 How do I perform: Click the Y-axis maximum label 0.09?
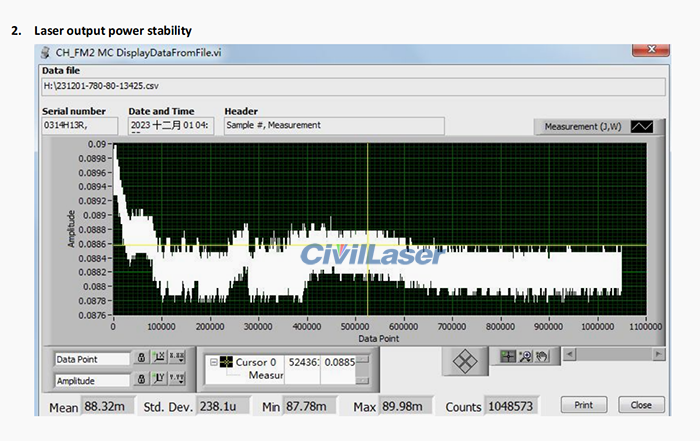tap(97, 144)
